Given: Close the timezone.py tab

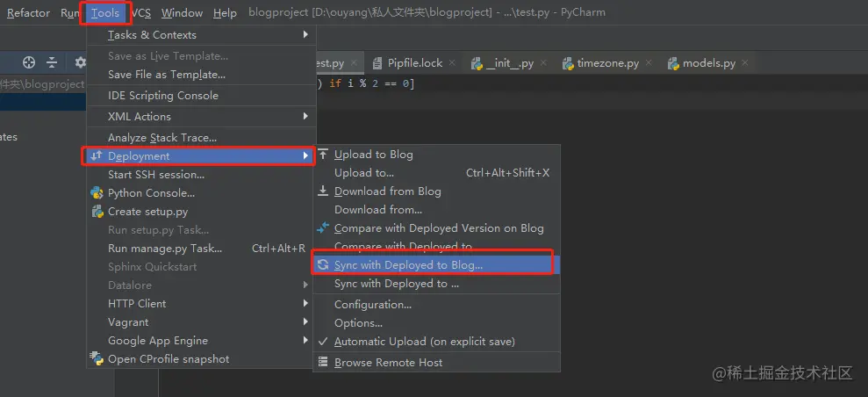Looking at the screenshot, I should click(x=649, y=62).
